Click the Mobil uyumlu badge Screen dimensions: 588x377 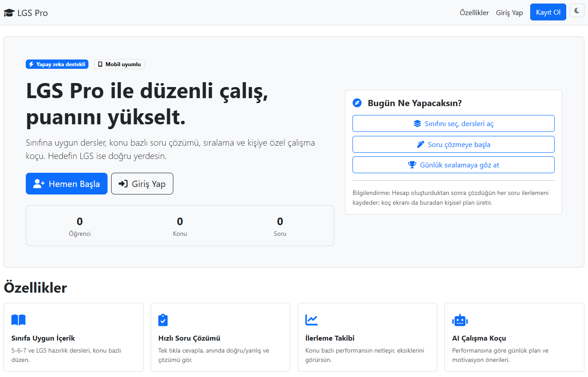click(119, 64)
